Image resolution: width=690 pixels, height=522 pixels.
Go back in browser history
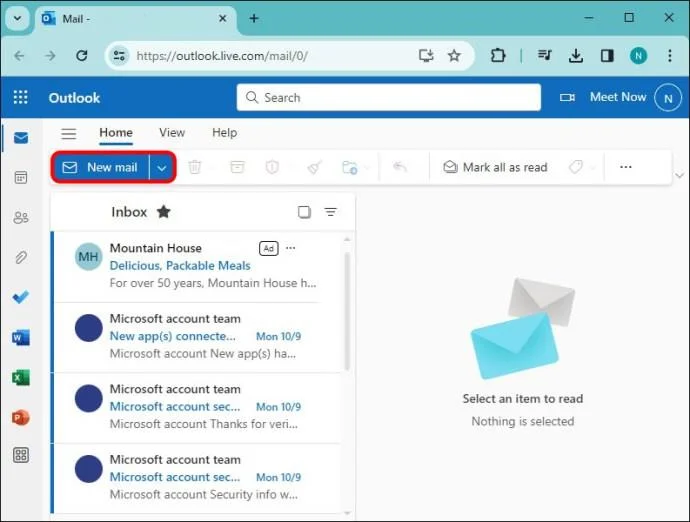(19, 56)
